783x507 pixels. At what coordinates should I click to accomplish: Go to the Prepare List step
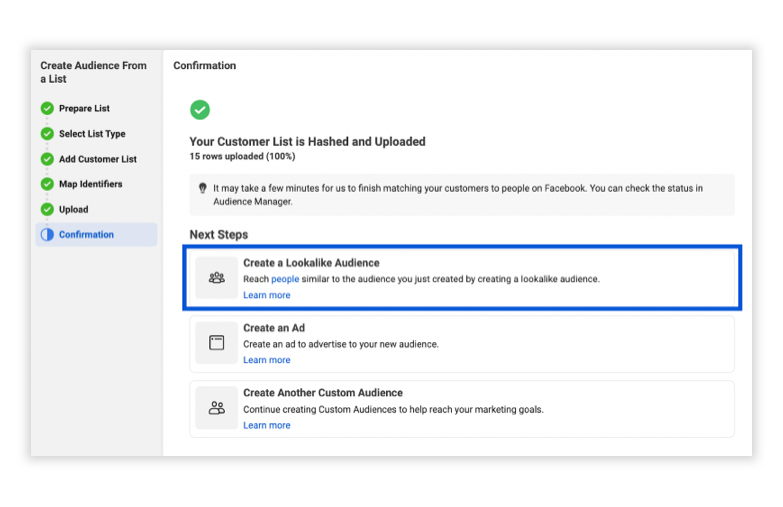(84, 108)
